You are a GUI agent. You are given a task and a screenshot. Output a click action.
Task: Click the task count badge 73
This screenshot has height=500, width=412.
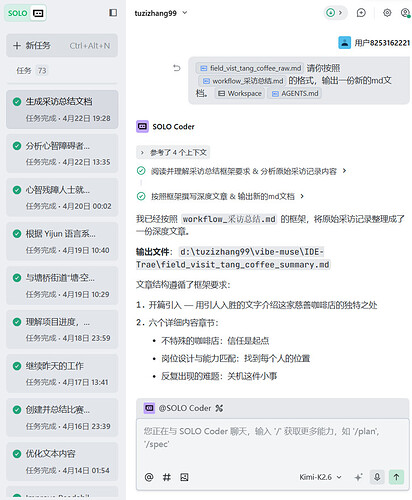[x=42, y=70]
